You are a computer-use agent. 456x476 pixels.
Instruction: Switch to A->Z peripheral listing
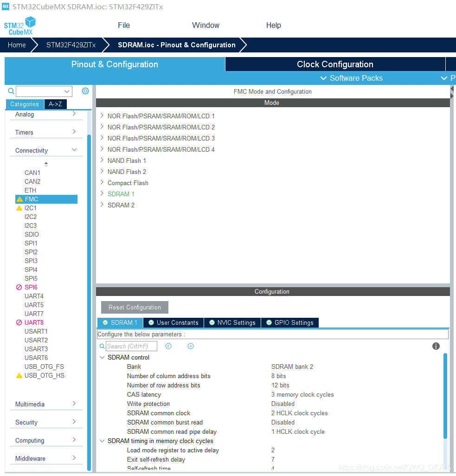[55, 104]
